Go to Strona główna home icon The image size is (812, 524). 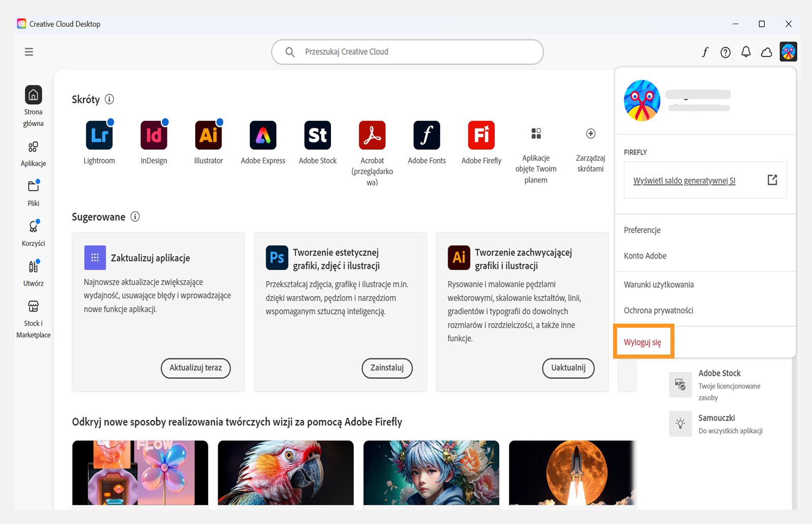[x=33, y=95]
